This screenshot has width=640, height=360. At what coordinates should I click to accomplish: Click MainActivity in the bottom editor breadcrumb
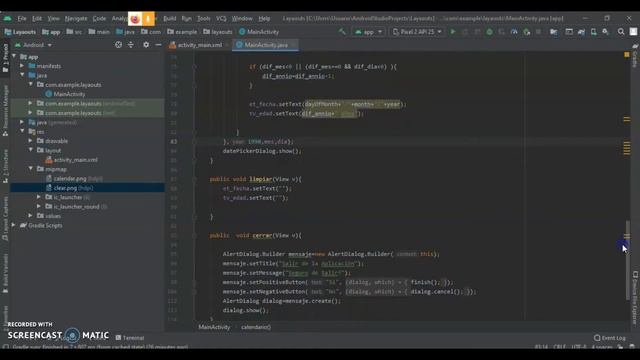coord(214,327)
